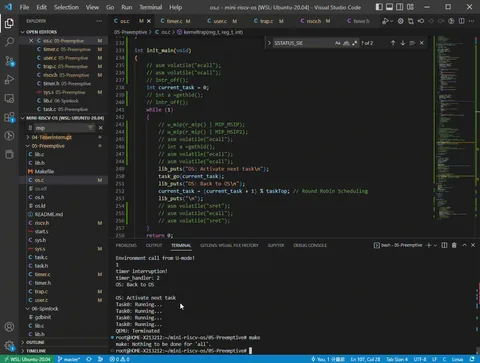Open the Extensions view
480x363 pixels.
pos(9,117)
